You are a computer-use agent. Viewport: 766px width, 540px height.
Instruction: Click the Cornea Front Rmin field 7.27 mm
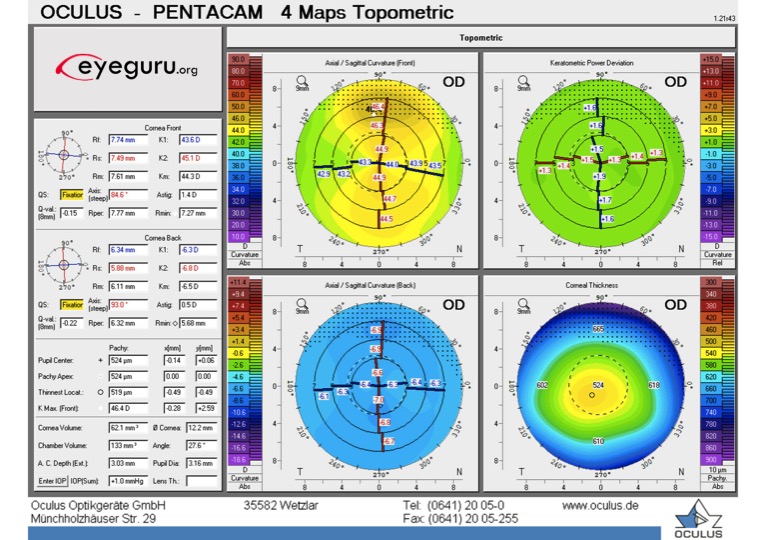198,213
